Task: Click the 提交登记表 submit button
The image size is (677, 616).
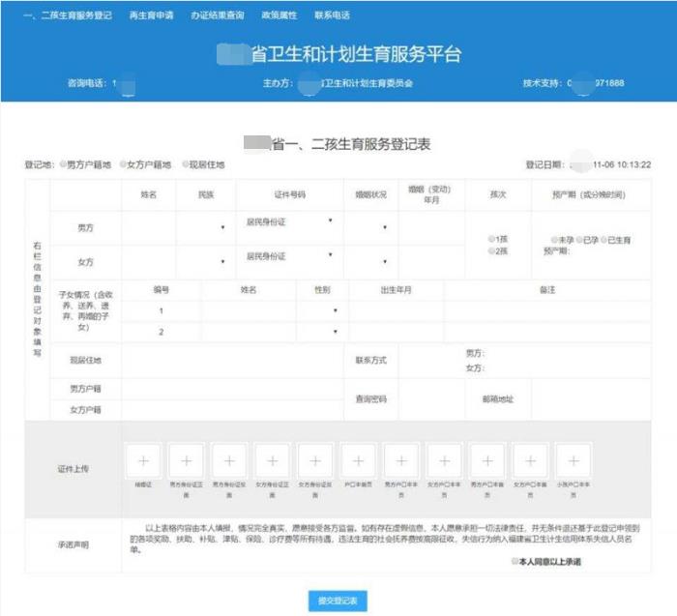Action: click(x=338, y=601)
